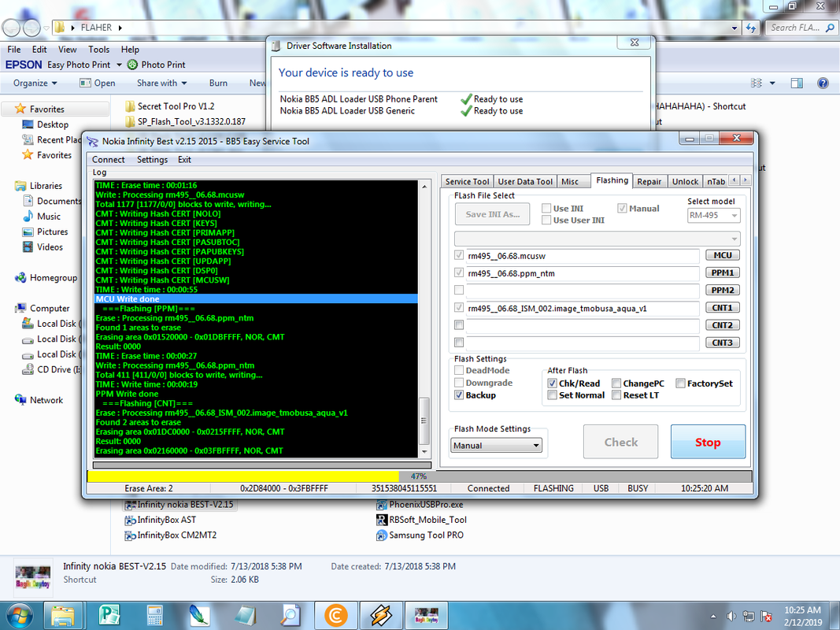
Task: Click the PPM1 file select button
Action: (x=722, y=272)
